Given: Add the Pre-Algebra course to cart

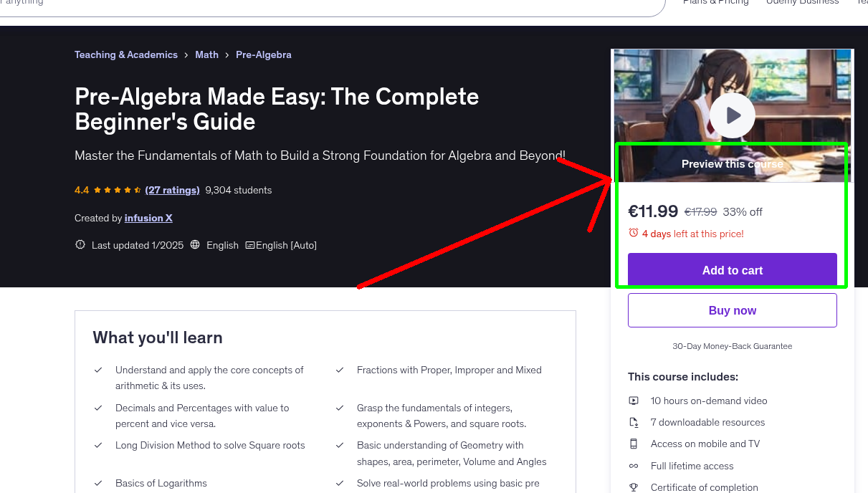Looking at the screenshot, I should [732, 270].
